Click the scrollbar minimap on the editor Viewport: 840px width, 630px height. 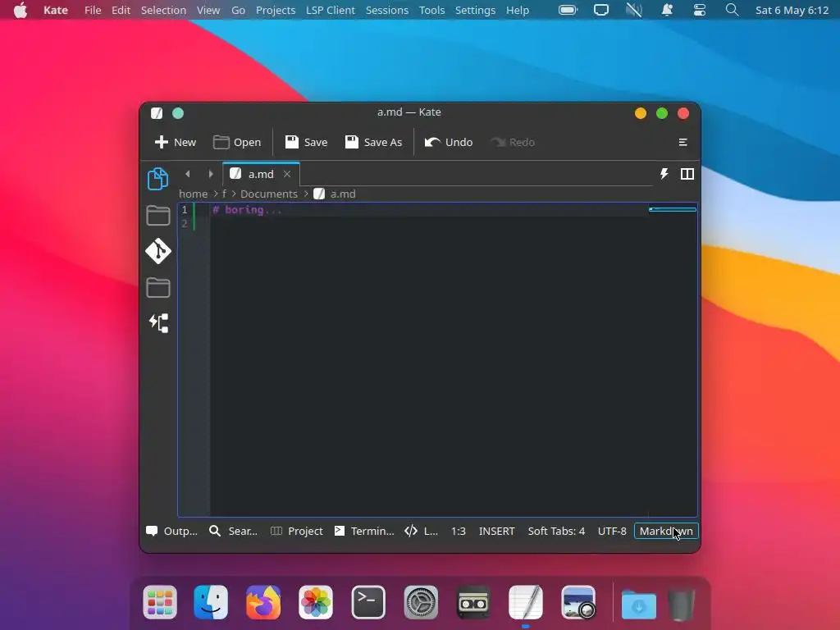point(673,209)
